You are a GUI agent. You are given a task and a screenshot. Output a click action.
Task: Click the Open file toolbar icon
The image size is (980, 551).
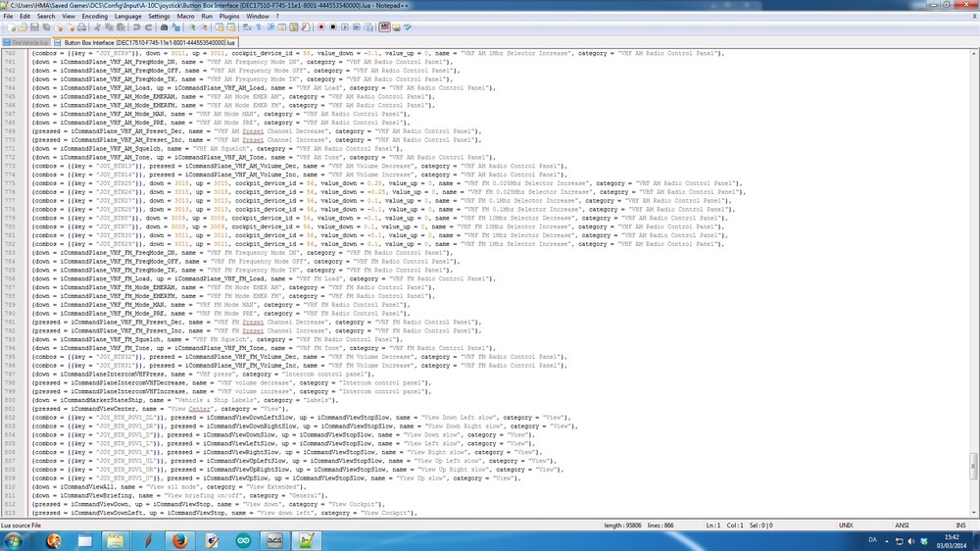(x=23, y=27)
